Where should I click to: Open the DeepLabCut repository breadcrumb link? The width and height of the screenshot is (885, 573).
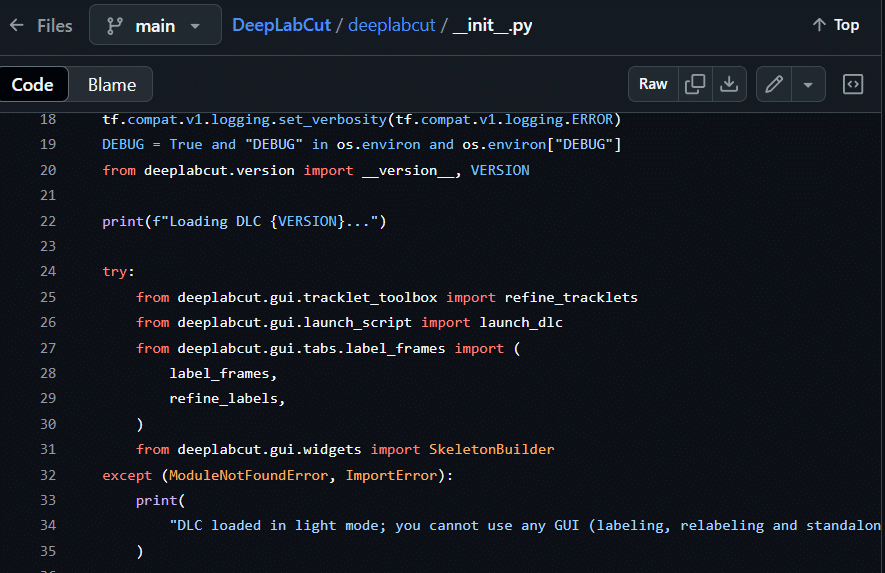282,25
